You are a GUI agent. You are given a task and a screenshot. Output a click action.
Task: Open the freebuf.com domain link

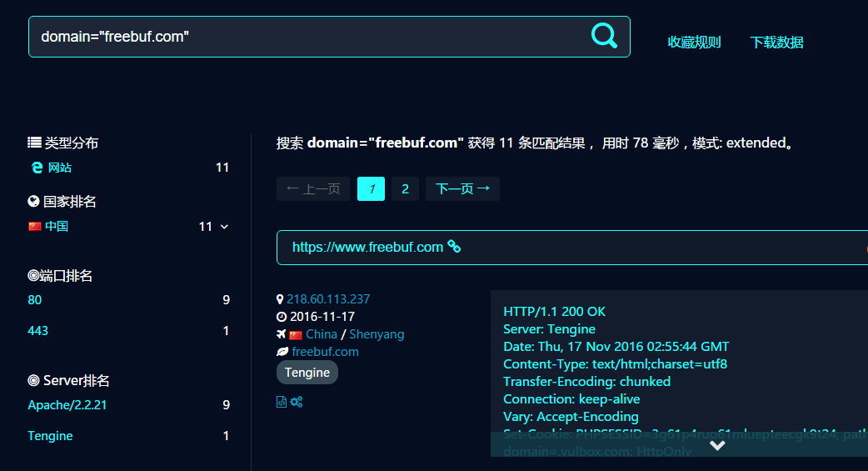(x=325, y=351)
